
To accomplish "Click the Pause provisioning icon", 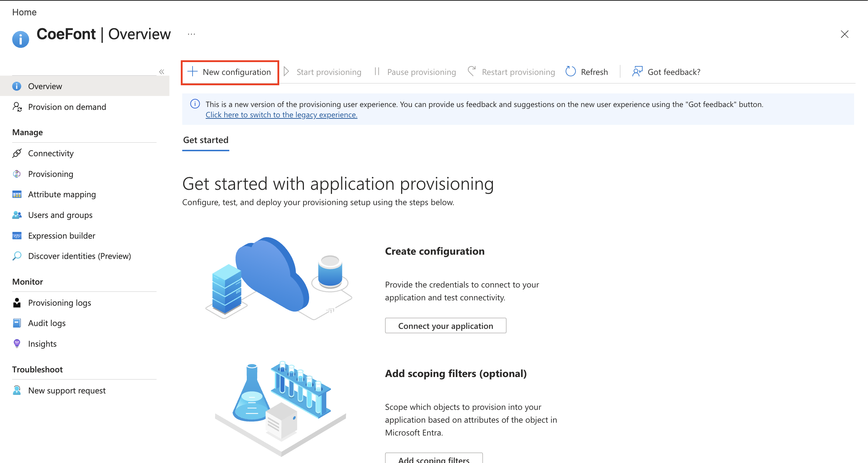I will coord(377,72).
